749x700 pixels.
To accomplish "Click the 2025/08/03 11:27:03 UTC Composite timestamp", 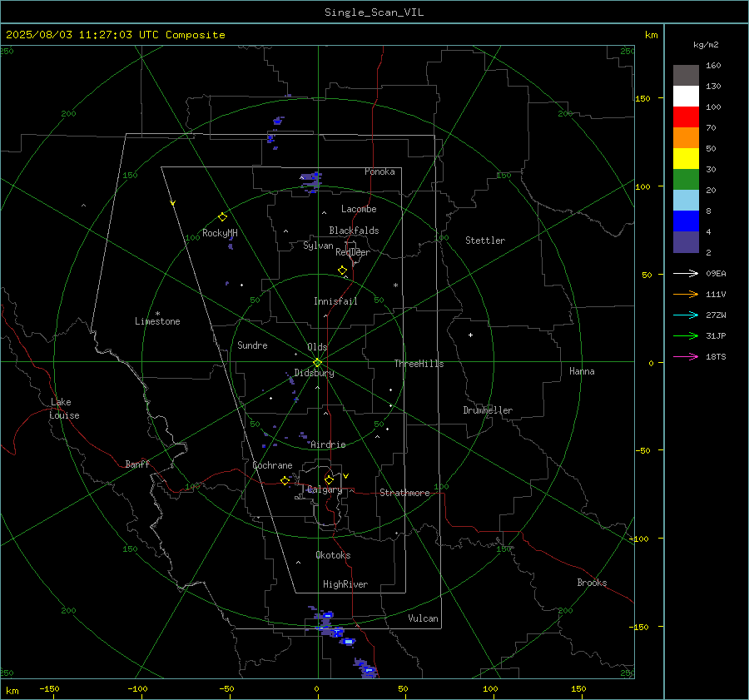I will point(115,35).
